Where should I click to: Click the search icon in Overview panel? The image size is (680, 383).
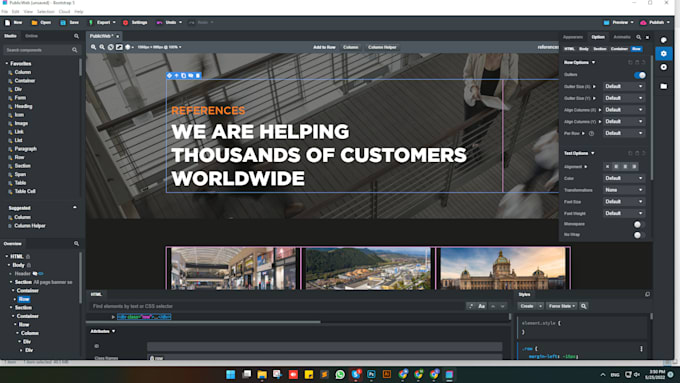(76, 244)
